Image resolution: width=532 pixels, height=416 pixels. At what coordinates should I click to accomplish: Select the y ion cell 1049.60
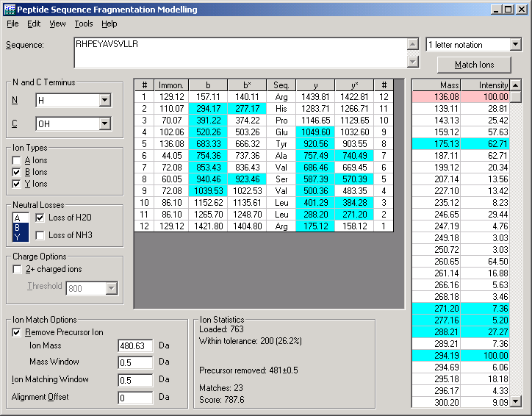[x=315, y=132]
